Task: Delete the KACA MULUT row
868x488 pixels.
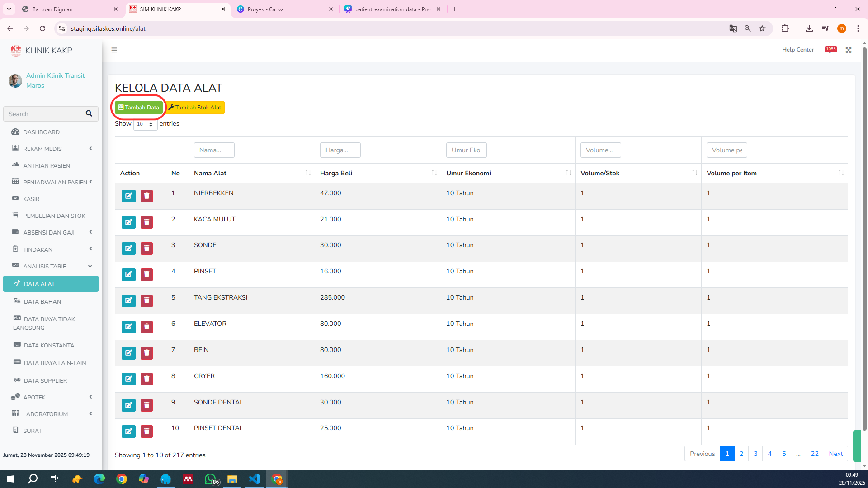Action: pyautogui.click(x=146, y=222)
